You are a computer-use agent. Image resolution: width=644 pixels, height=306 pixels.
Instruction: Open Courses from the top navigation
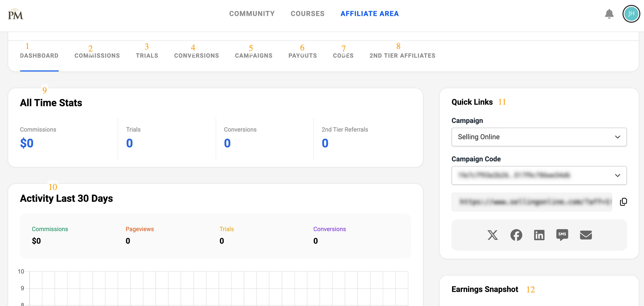pyautogui.click(x=307, y=14)
